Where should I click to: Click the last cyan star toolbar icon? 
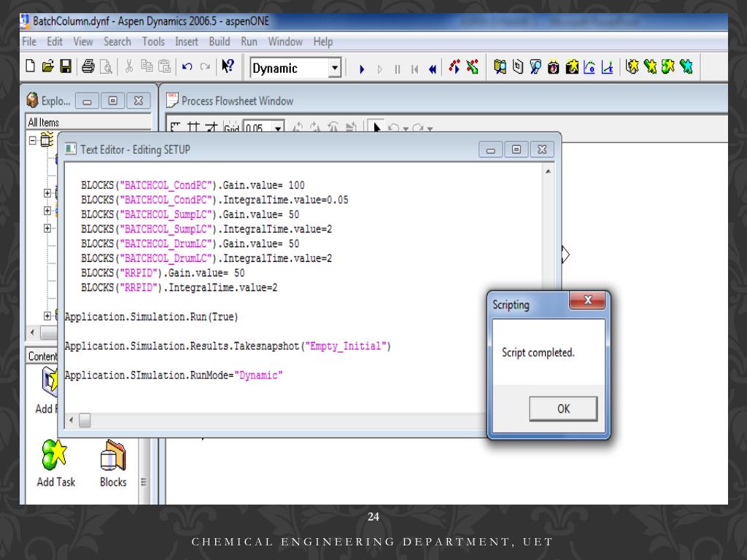[686, 66]
